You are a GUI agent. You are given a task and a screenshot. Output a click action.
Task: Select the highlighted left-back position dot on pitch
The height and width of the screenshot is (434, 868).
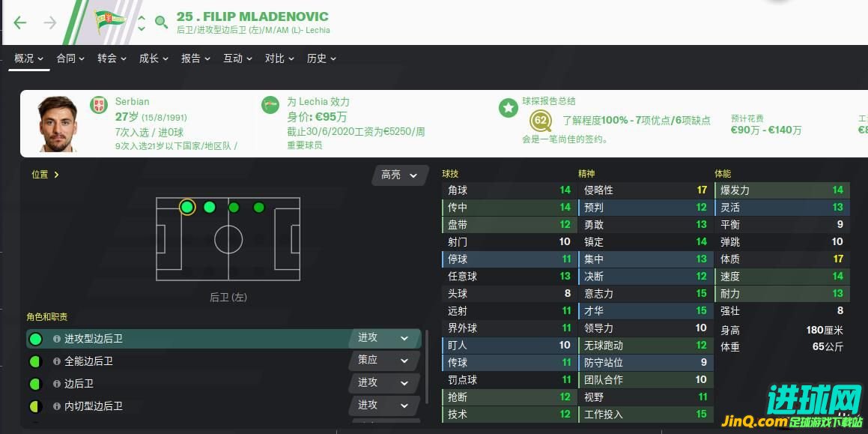(187, 208)
